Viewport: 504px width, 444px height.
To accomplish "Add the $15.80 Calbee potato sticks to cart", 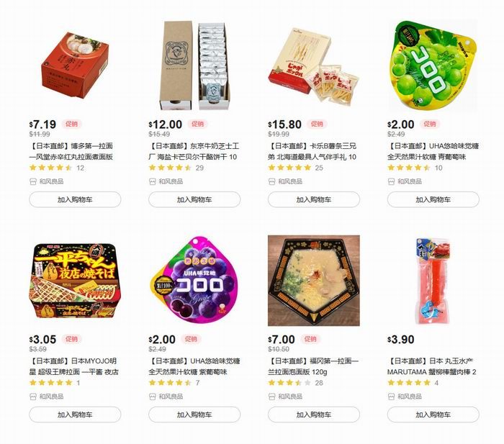I will tap(314, 199).
